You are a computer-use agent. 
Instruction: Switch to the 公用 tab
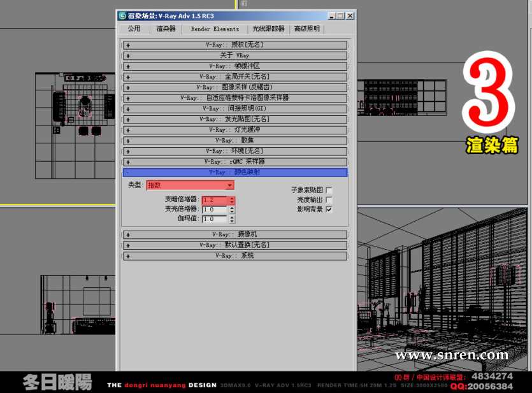(x=134, y=29)
